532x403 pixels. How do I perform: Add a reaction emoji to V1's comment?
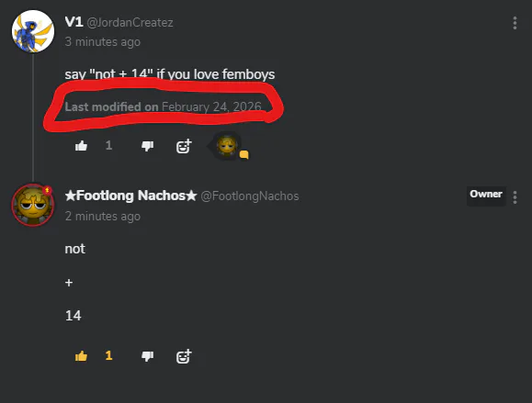click(x=184, y=147)
